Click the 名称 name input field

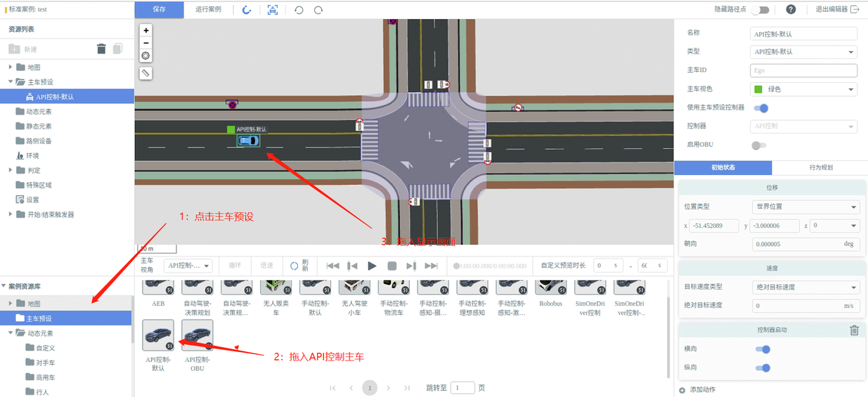pyautogui.click(x=804, y=33)
